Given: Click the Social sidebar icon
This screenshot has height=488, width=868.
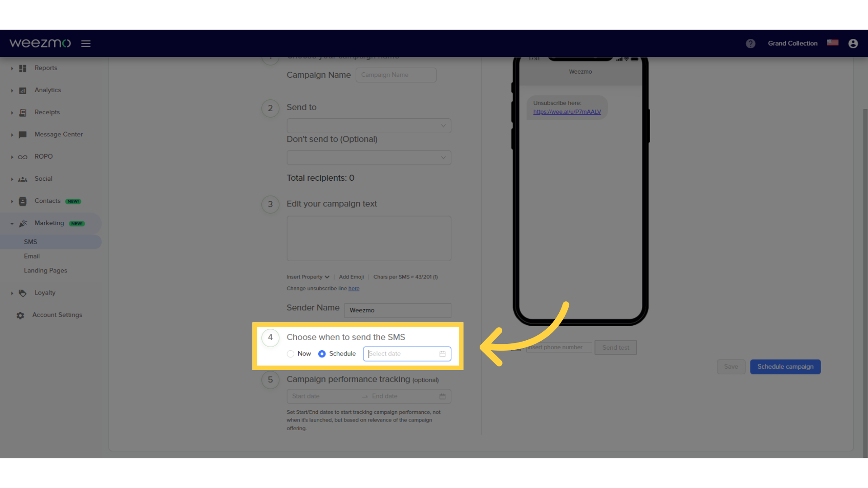Looking at the screenshot, I should pyautogui.click(x=23, y=178).
